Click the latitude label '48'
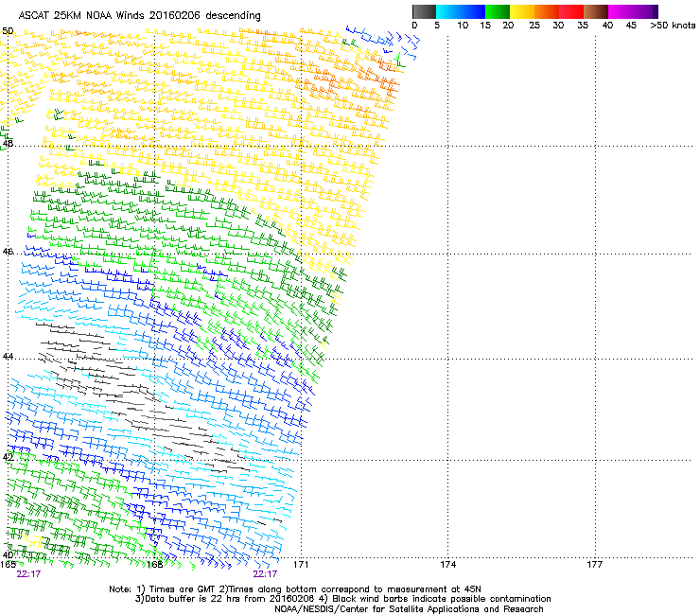 pos(8,144)
